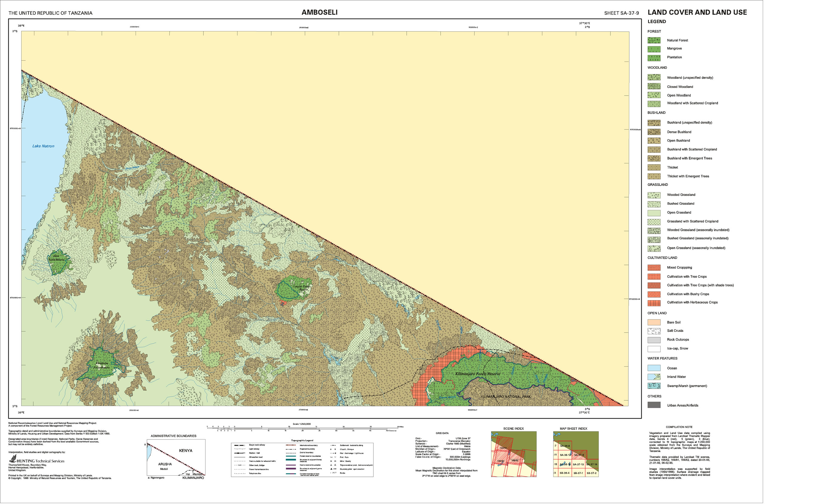The width and height of the screenshot is (824, 504).
Task: Select the Mixed Cropping legend swatch
Action: coord(653,268)
